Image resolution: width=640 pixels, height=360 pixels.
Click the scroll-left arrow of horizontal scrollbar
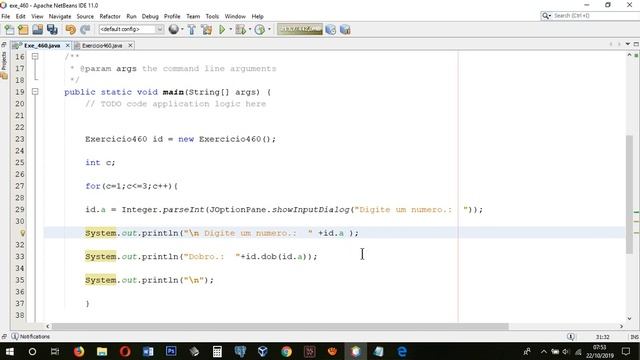[48, 326]
